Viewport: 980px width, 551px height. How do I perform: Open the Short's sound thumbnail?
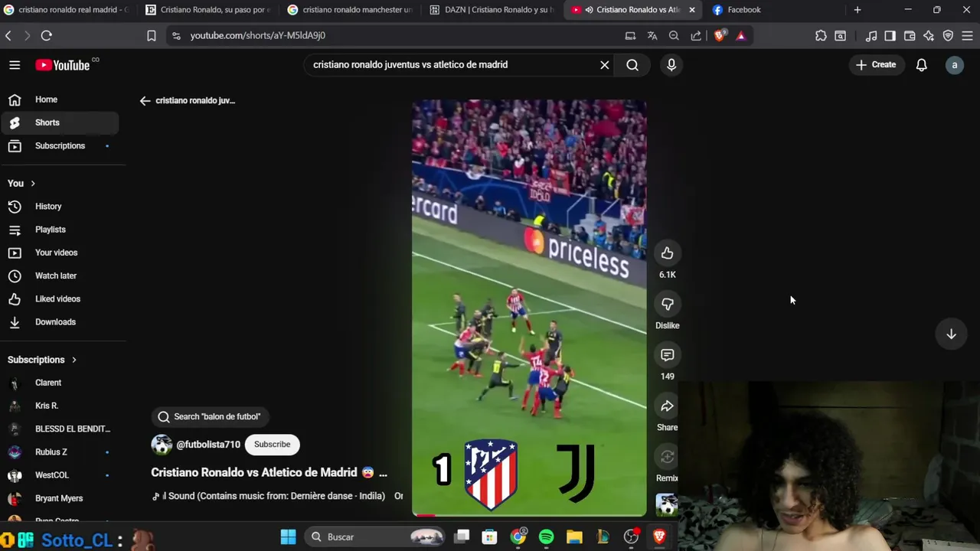667,505
